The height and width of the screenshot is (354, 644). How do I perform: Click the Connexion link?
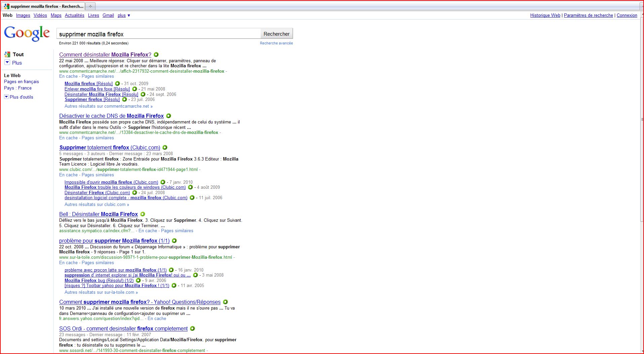click(627, 15)
